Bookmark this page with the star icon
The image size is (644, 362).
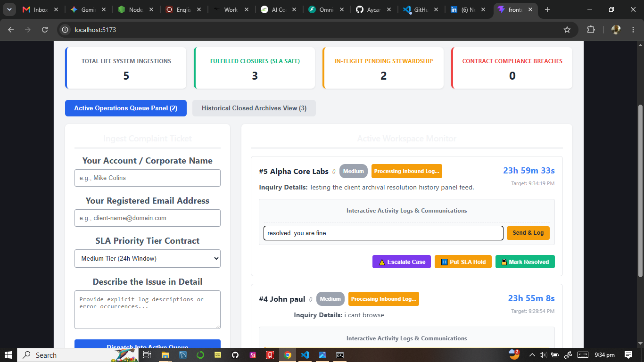[x=567, y=30]
